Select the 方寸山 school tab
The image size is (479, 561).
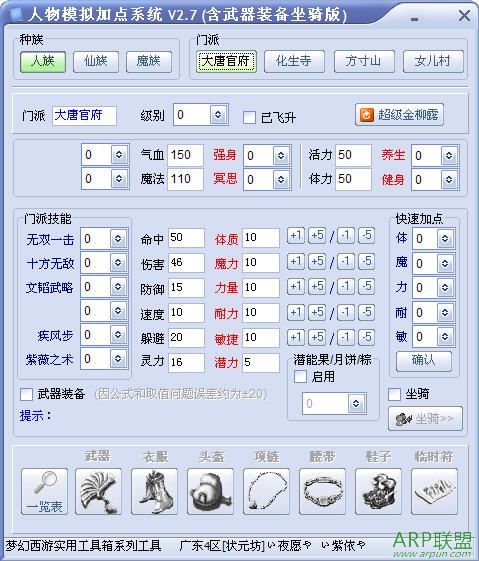click(364, 62)
